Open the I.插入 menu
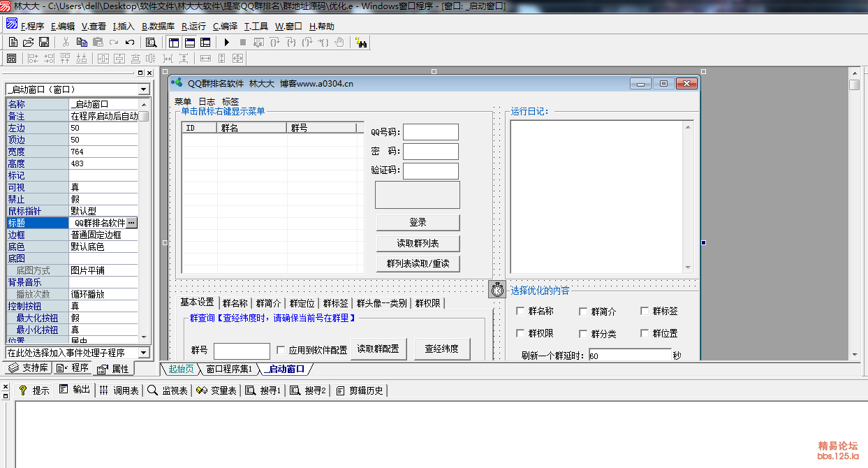This screenshot has height=468, width=868. click(x=124, y=27)
